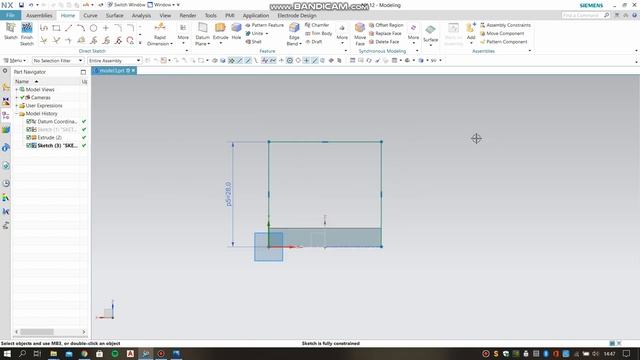Click the Offset Region button

[386, 25]
